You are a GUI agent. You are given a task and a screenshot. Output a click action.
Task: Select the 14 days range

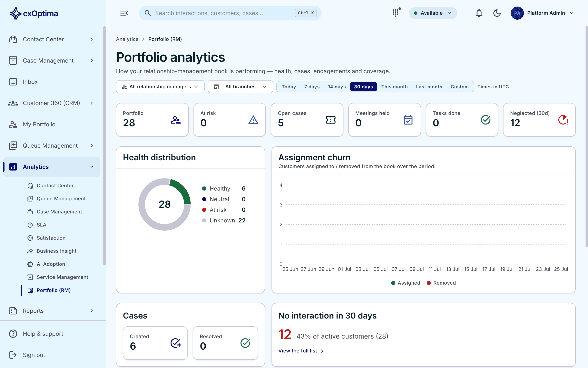coord(337,87)
